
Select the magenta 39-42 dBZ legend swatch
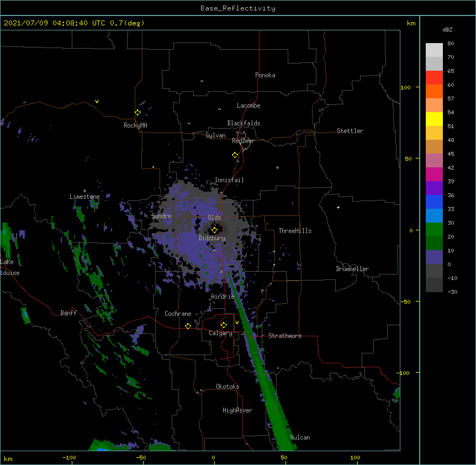coord(434,174)
